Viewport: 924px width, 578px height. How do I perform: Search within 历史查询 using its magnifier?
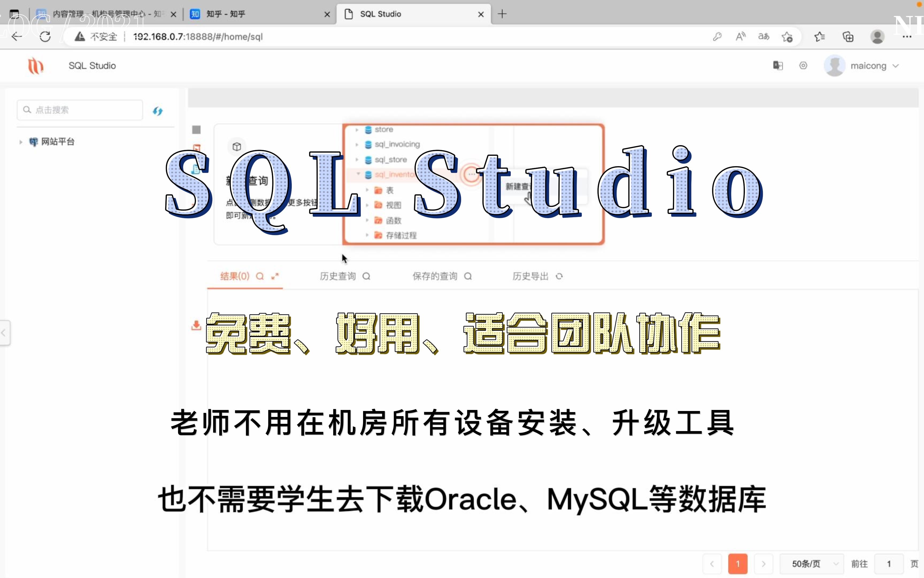tap(366, 276)
